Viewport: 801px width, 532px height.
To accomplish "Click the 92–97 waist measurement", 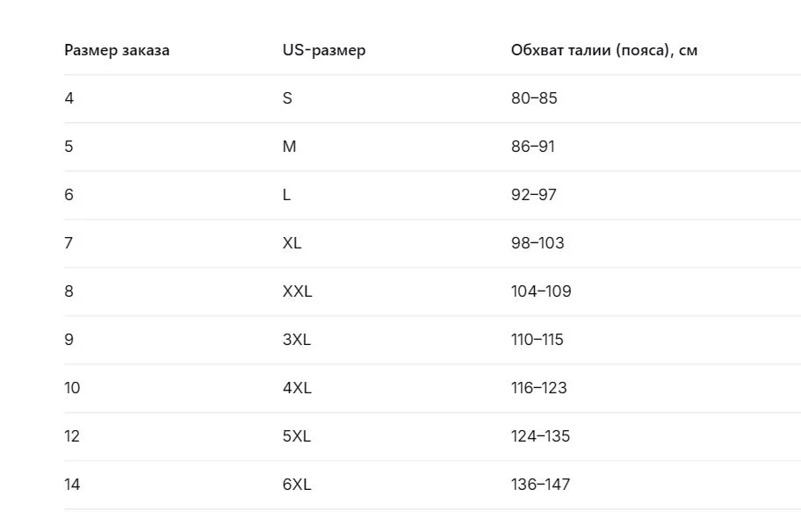I will pos(534,195).
